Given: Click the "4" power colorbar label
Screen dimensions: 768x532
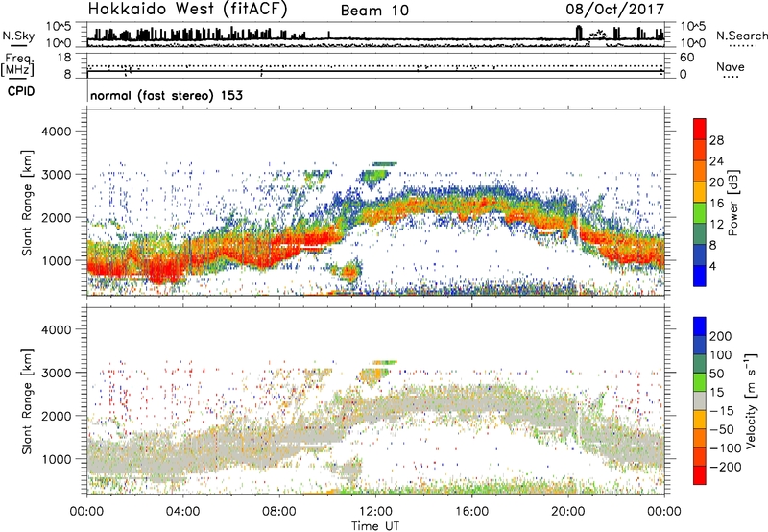Looking at the screenshot, I should [712, 266].
